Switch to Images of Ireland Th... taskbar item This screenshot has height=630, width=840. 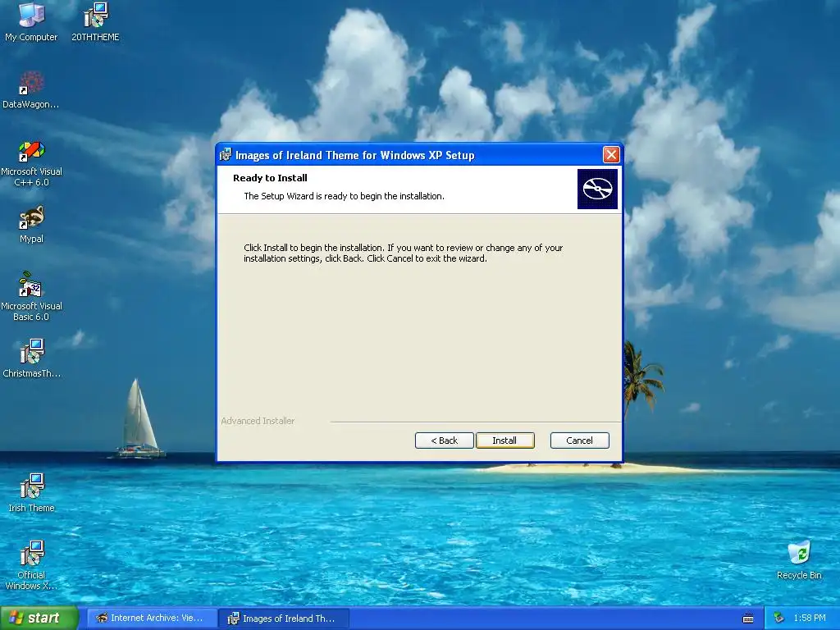[x=283, y=619]
